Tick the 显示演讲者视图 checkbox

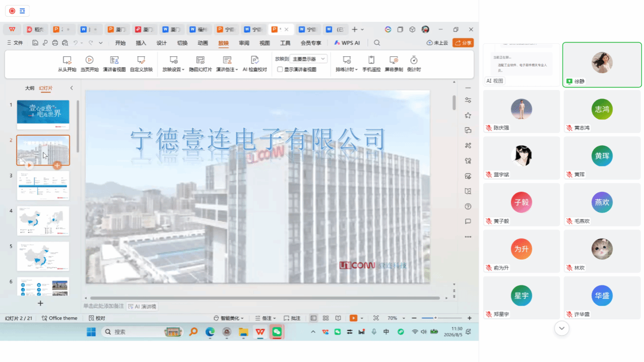tap(280, 70)
